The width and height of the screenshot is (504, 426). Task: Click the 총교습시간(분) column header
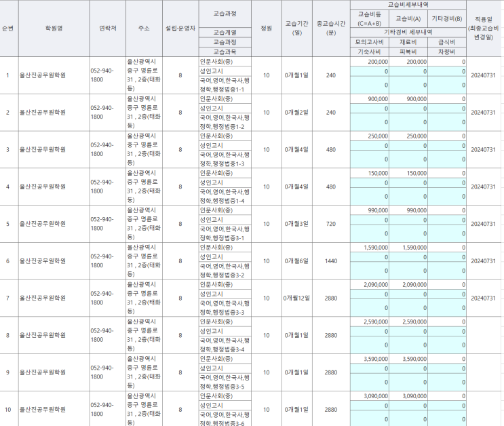point(330,29)
